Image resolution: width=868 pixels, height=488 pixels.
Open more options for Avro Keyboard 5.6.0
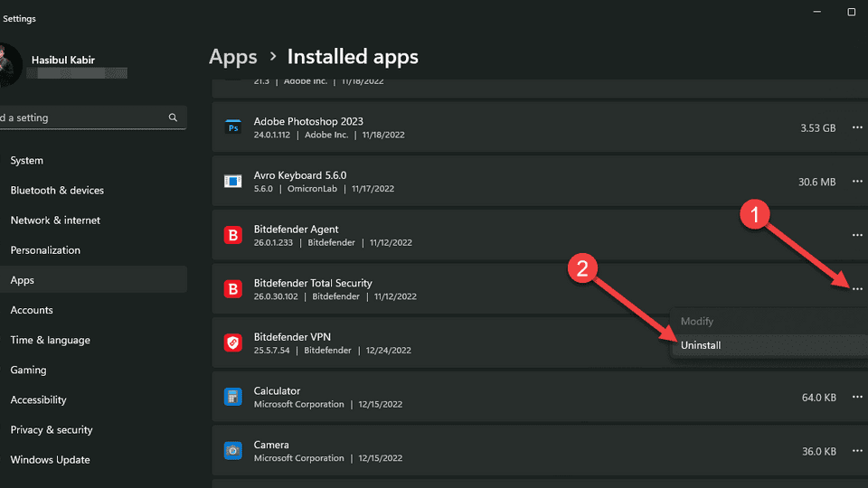[857, 181]
